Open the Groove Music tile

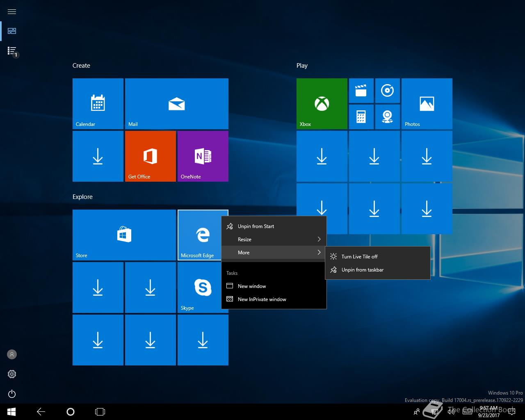(388, 91)
